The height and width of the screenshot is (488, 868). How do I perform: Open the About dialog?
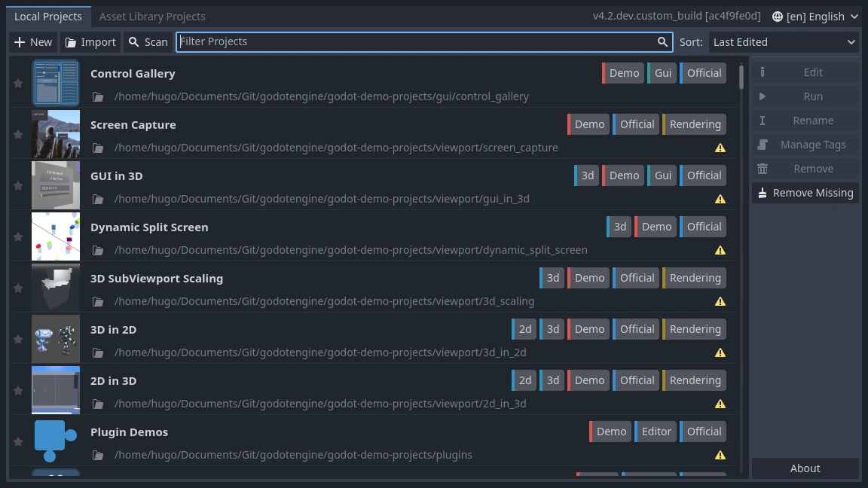pyautogui.click(x=805, y=468)
